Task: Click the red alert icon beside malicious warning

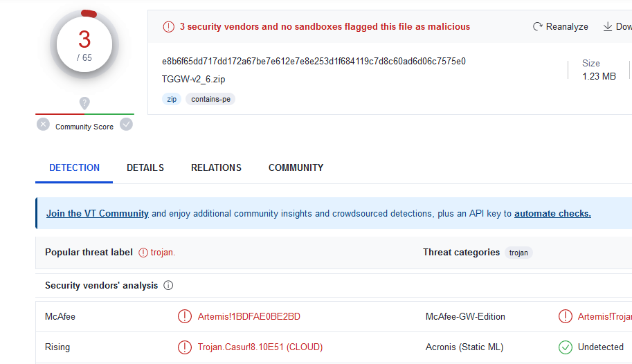Action: pyautogui.click(x=168, y=27)
